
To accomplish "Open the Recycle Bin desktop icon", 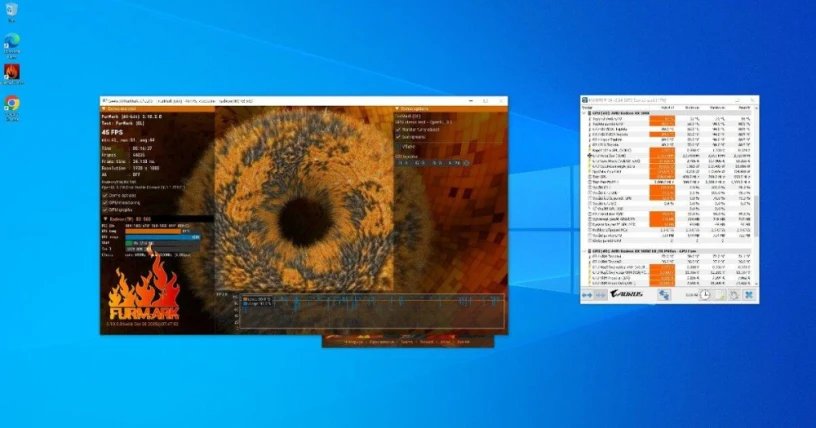I will coord(11,10).
